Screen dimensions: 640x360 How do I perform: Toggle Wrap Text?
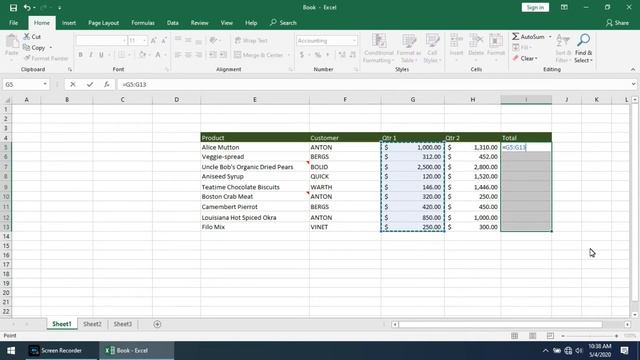tap(251, 40)
